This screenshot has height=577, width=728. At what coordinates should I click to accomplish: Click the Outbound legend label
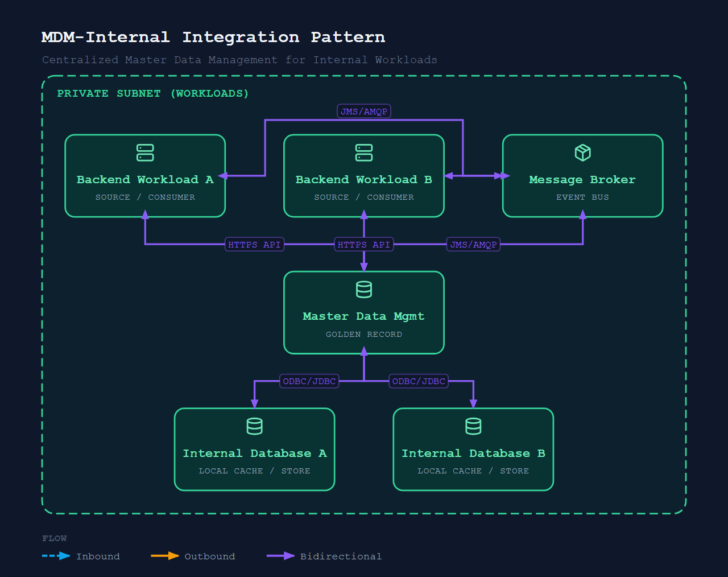point(210,557)
